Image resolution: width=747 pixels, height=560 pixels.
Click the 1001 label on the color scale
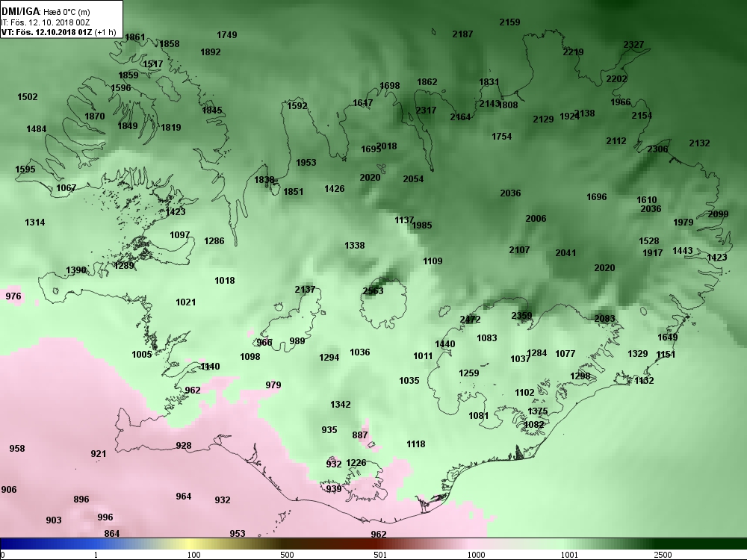[569, 555]
